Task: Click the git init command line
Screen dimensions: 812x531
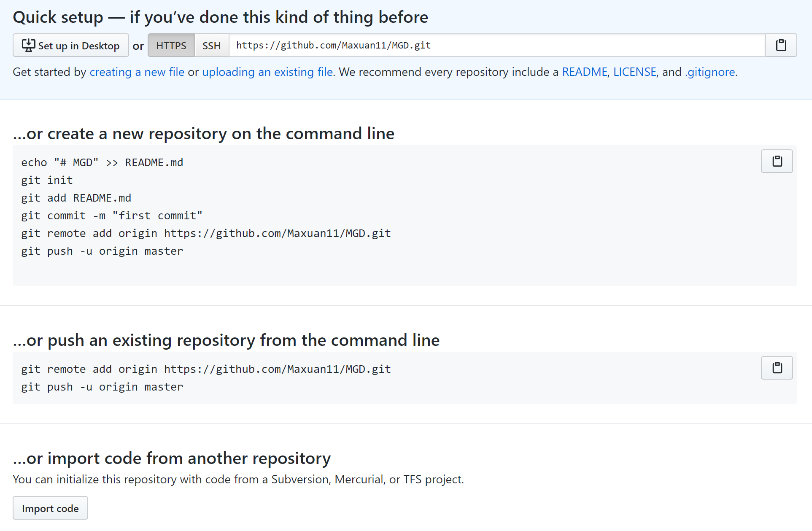Action: [47, 181]
